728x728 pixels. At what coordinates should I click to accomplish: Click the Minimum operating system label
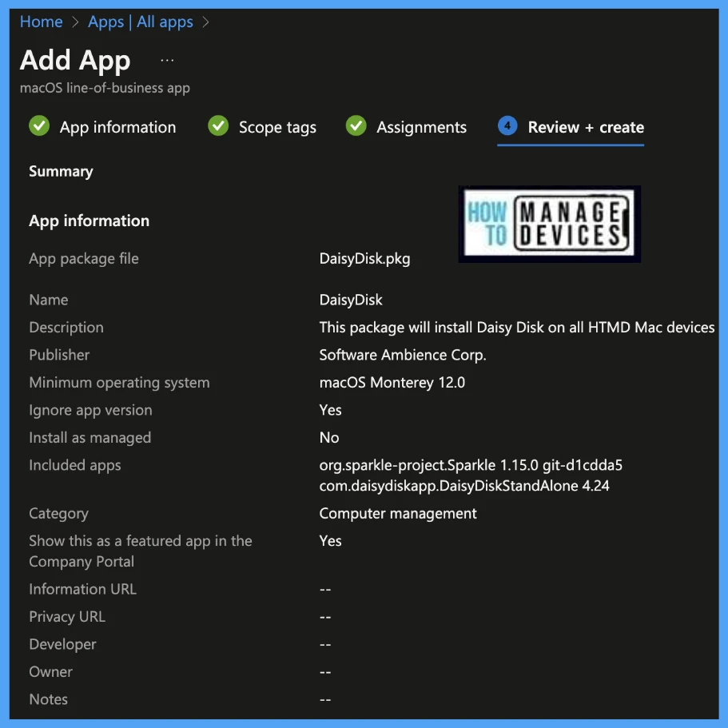tap(119, 383)
